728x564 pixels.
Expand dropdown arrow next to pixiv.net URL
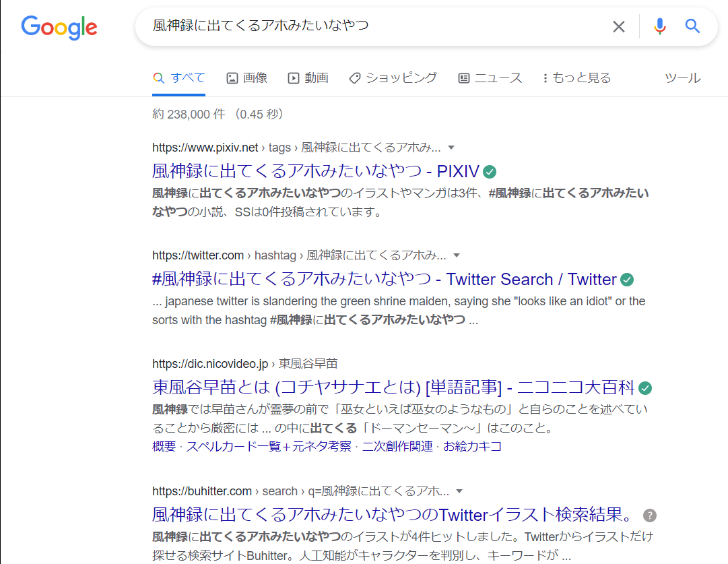click(451, 148)
